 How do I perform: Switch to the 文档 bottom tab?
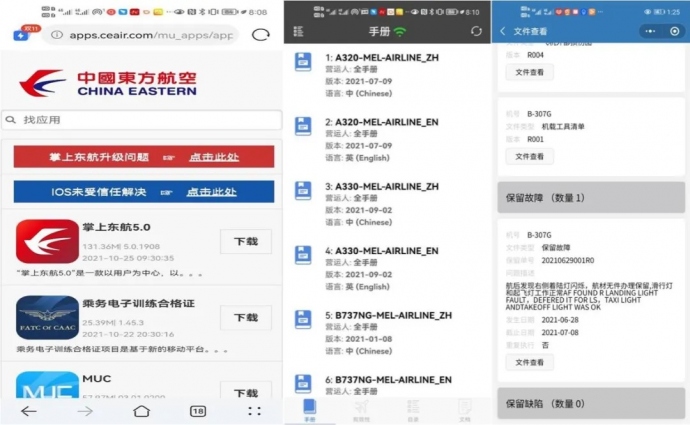[465, 410]
